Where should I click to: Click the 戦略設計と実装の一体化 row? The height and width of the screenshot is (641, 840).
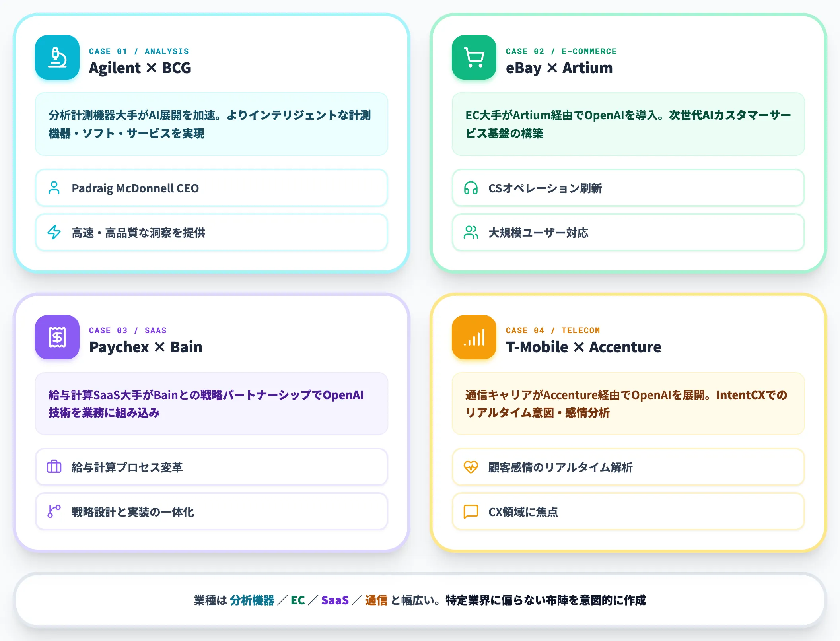(x=212, y=512)
